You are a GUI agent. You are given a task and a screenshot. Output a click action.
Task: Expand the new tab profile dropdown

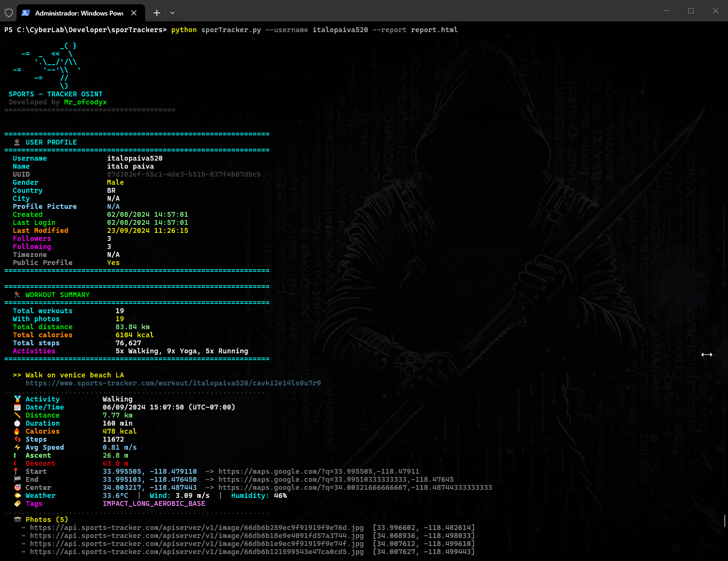[172, 13]
